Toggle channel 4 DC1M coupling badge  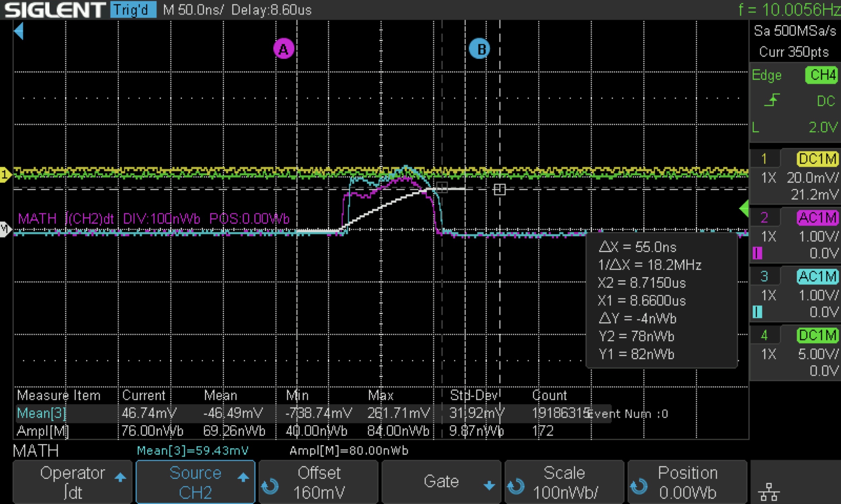point(817,335)
